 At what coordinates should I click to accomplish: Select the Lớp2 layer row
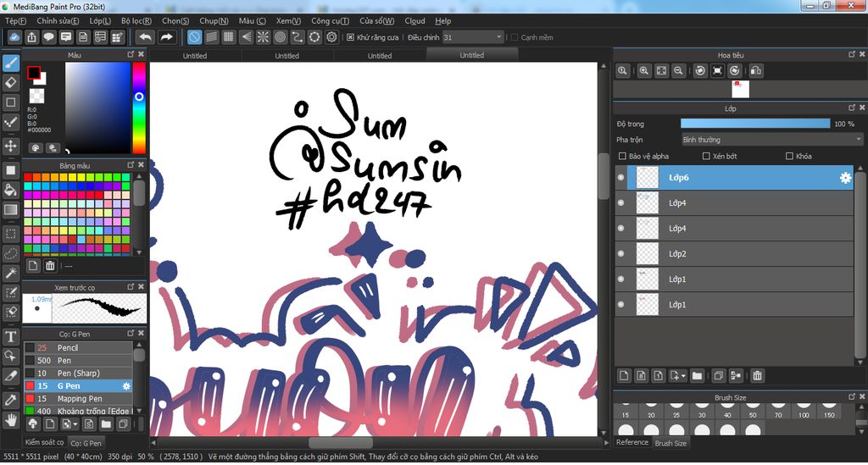tap(733, 254)
